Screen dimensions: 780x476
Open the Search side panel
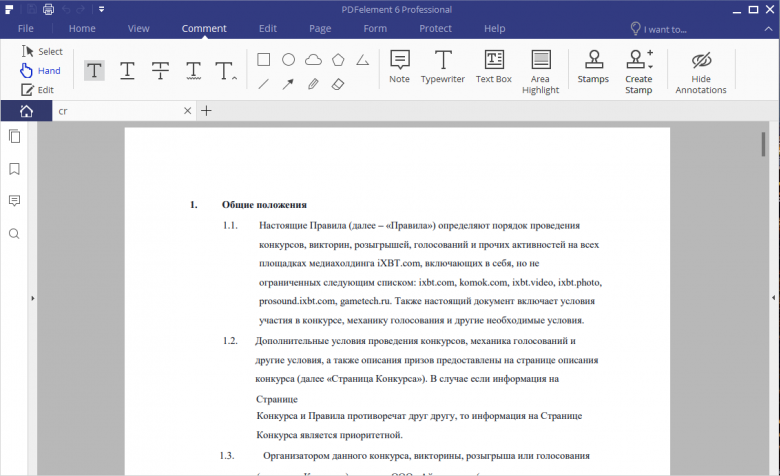(x=14, y=234)
